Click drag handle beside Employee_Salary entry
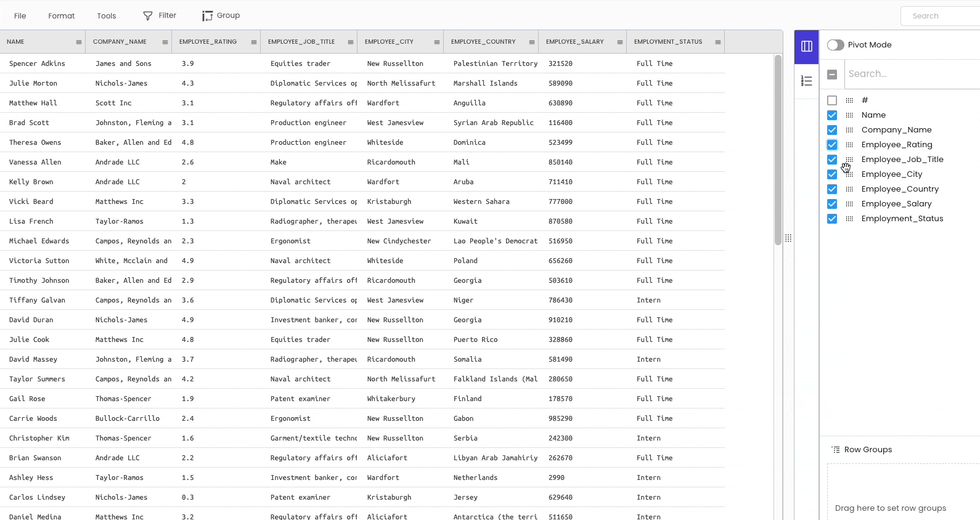980x520 pixels. pyautogui.click(x=849, y=204)
